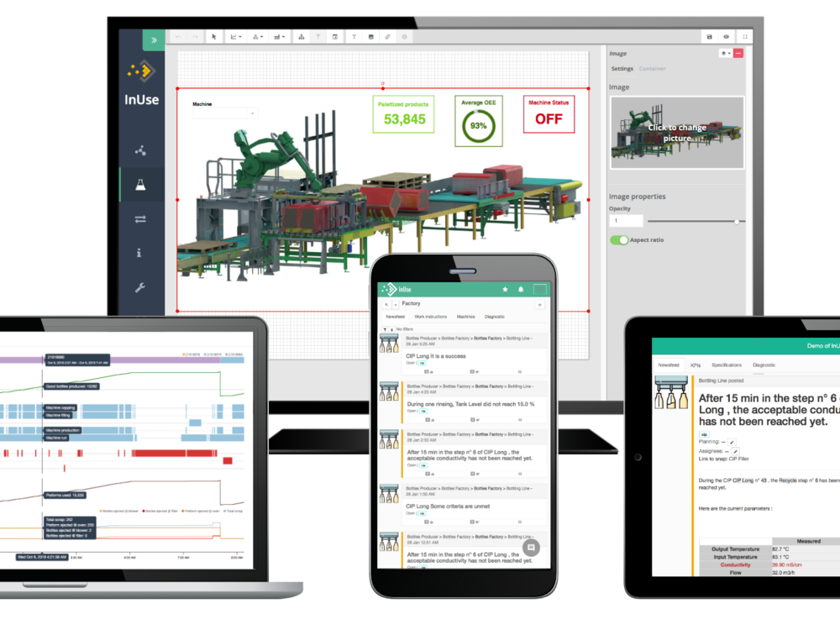840x630 pixels.
Task: Click the rotate handle above the selected image
Action: pyautogui.click(x=382, y=83)
